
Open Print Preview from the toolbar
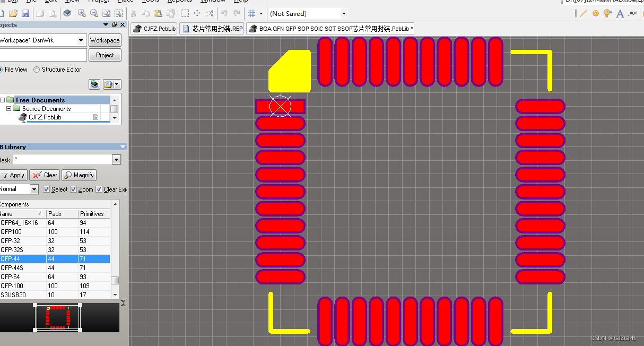point(52,13)
